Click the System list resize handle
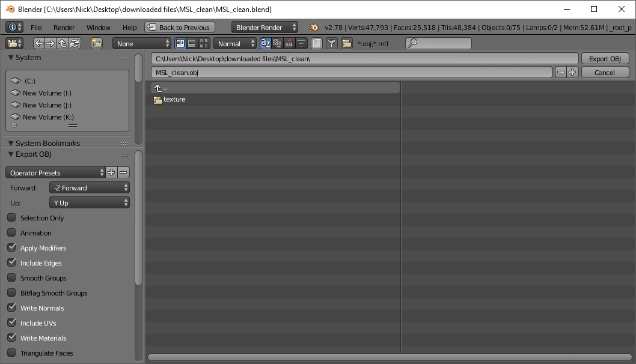Image resolution: width=636 pixels, height=364 pixels. (73, 126)
